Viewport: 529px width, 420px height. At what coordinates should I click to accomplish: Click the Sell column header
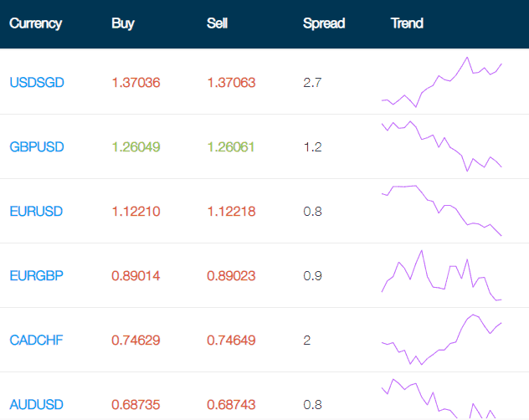point(217,23)
